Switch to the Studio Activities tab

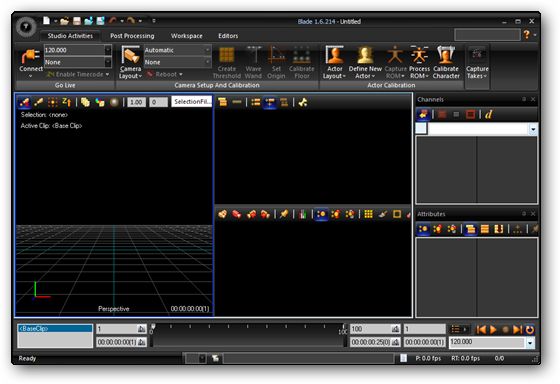click(x=70, y=36)
